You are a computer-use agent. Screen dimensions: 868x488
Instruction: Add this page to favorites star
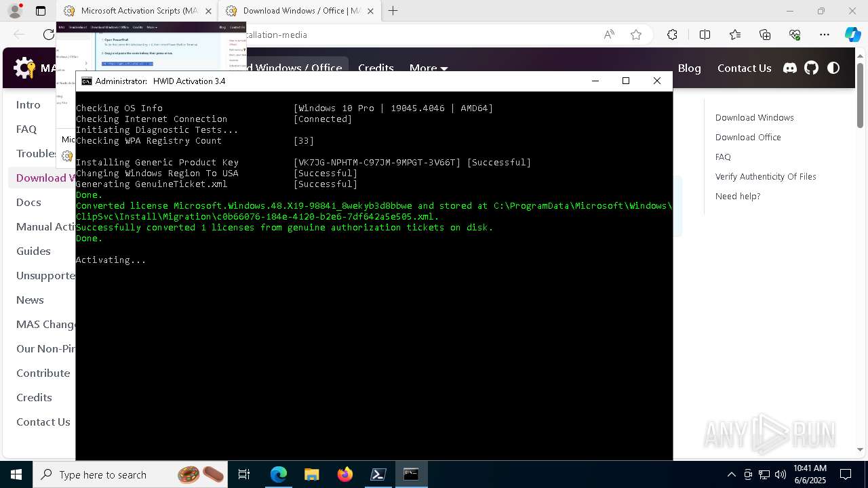(636, 35)
